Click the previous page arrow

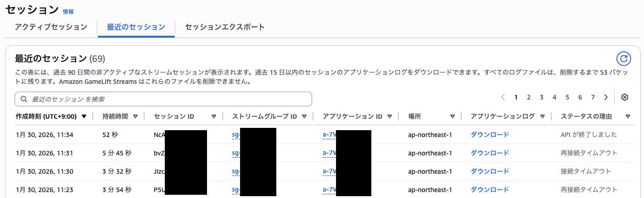[503, 97]
